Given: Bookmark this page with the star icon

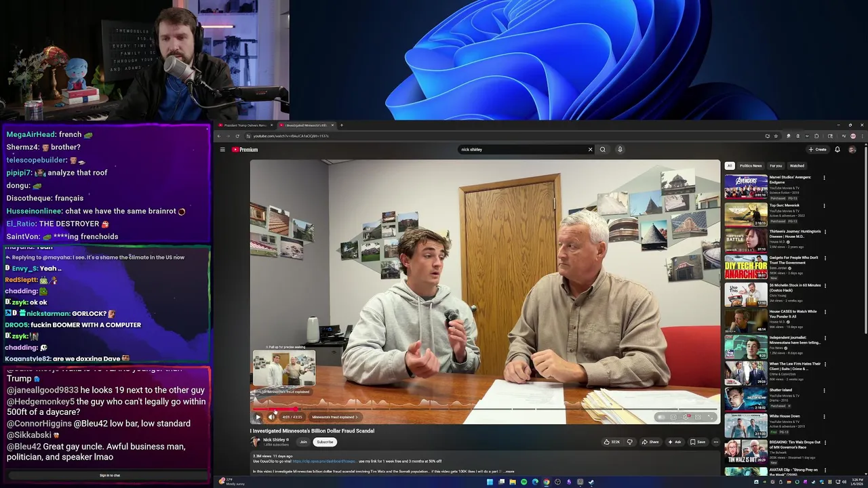Looking at the screenshot, I should pyautogui.click(x=776, y=136).
